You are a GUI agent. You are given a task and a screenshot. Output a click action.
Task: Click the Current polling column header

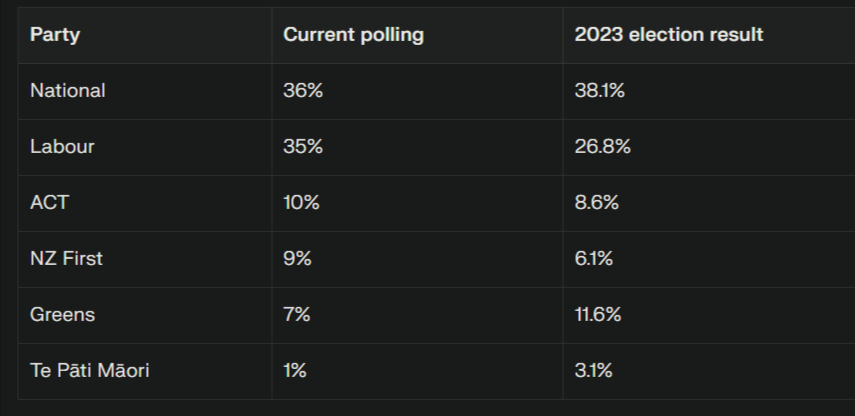click(x=353, y=35)
